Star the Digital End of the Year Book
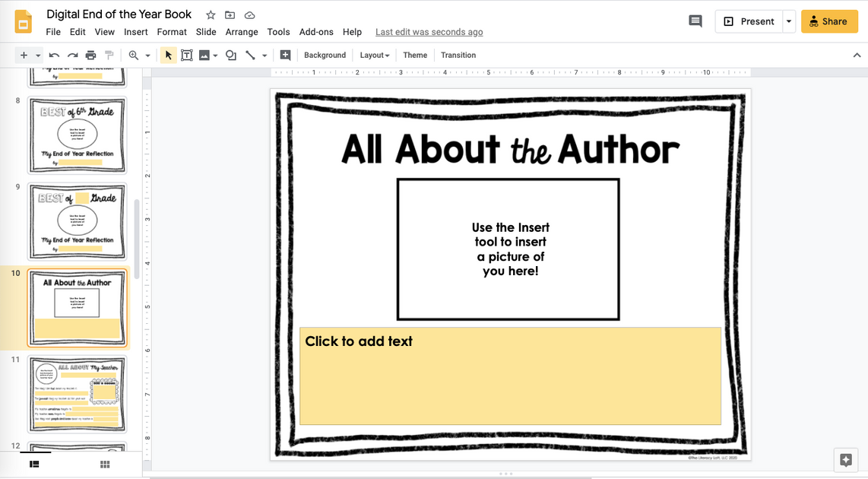Image resolution: width=868 pixels, height=479 pixels. (x=209, y=14)
